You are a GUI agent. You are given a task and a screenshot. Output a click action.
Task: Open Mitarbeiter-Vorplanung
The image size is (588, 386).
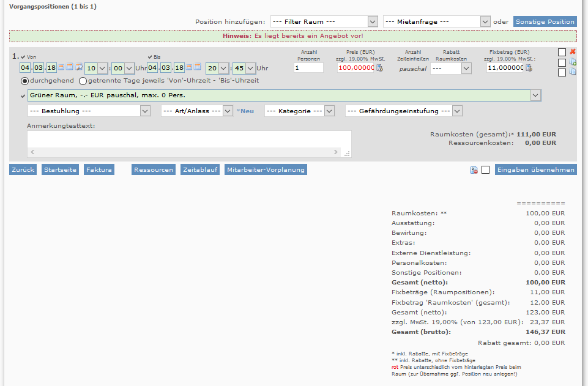pyautogui.click(x=266, y=170)
